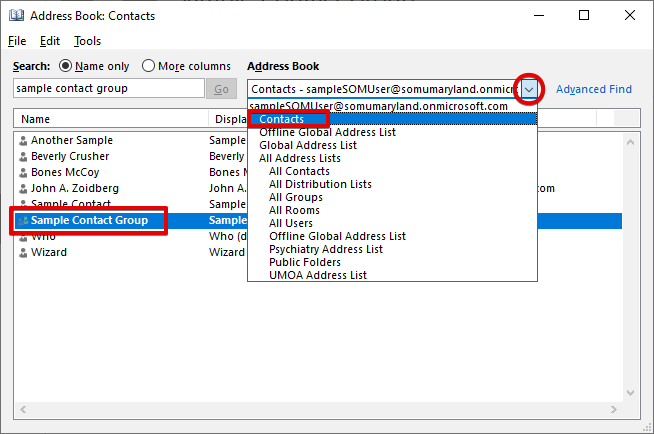Screen dimensions: 654x434
Task: Pick All Distribution Lists in the list
Action: (320, 184)
